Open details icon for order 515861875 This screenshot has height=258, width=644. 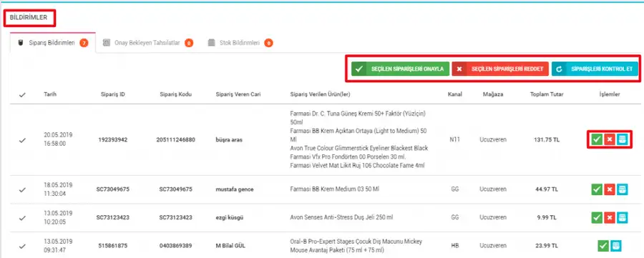pyautogui.click(x=616, y=246)
